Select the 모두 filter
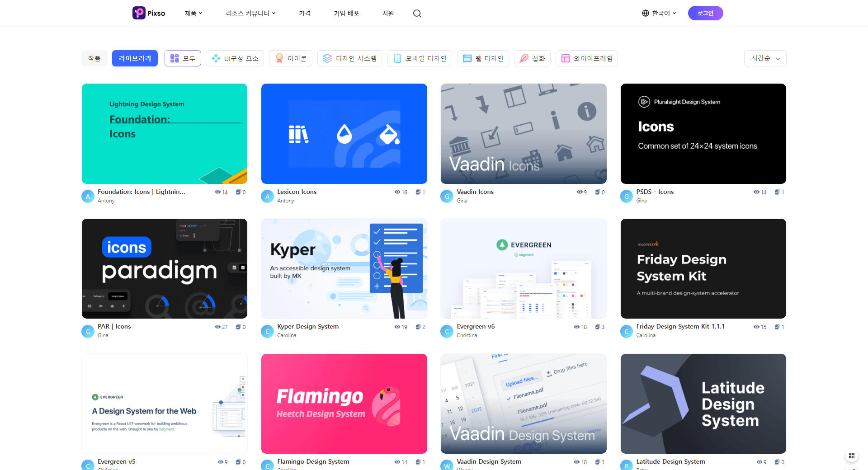This screenshot has height=470, width=868. tap(183, 58)
